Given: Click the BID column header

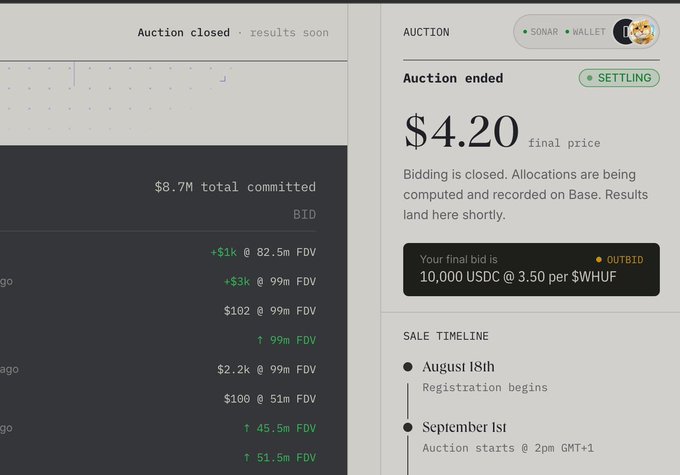Looking at the screenshot, I should tap(304, 215).
